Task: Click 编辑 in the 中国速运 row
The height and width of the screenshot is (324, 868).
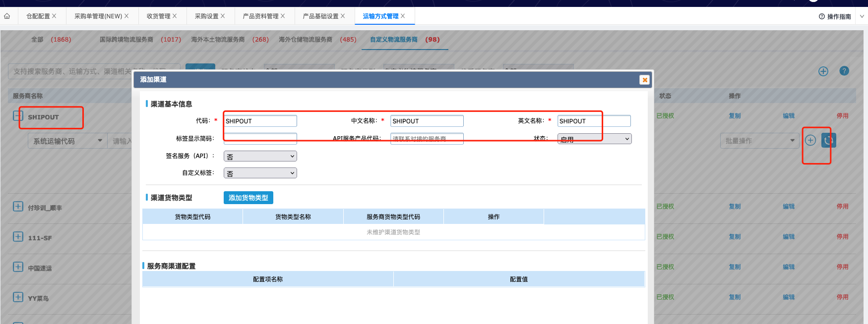Action: (789, 267)
